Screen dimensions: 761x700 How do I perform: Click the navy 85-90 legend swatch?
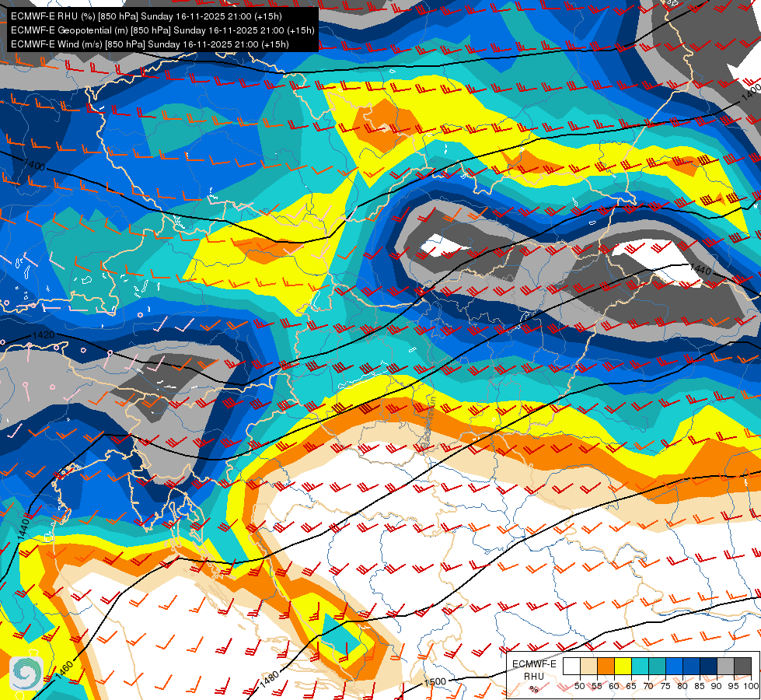tap(709, 666)
